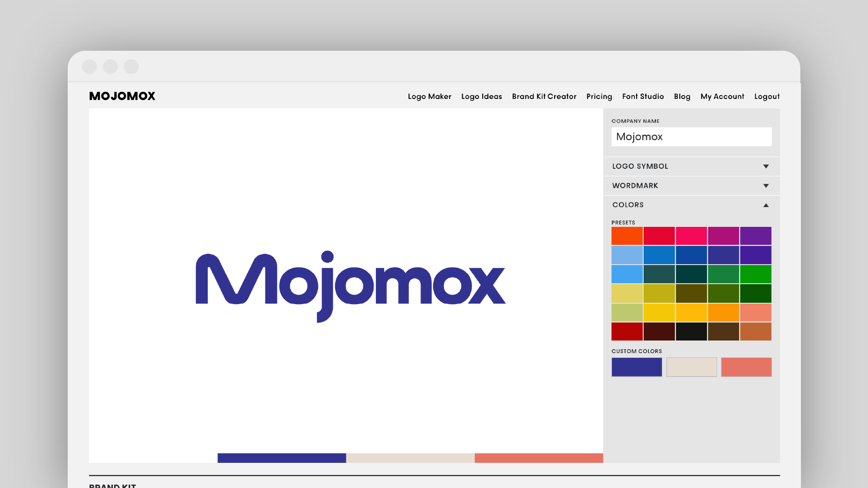Click the deep blue custom color swatch
This screenshot has width=868, height=488.
(x=636, y=367)
